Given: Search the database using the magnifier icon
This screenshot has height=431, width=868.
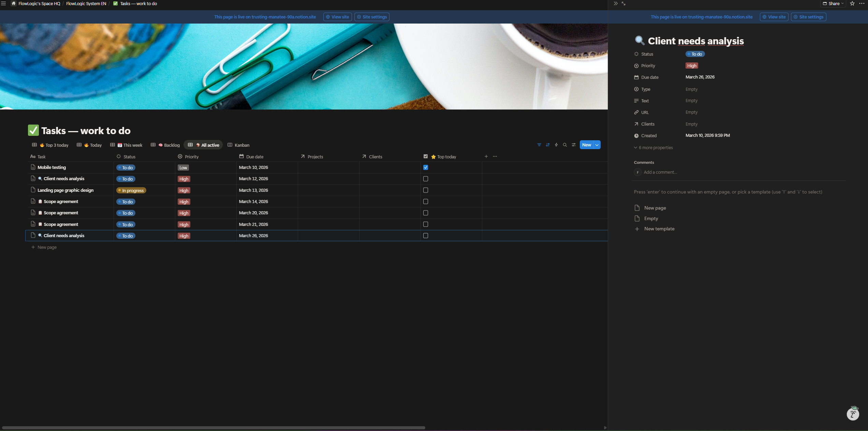Looking at the screenshot, I should point(565,145).
